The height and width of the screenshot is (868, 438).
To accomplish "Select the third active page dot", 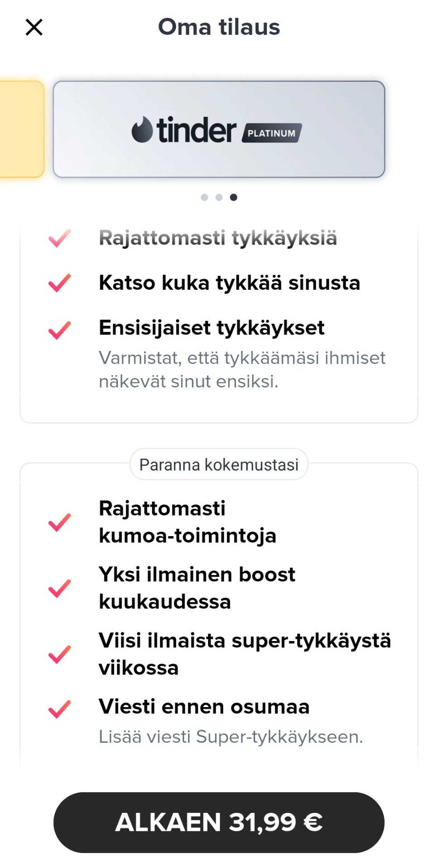I will (233, 197).
